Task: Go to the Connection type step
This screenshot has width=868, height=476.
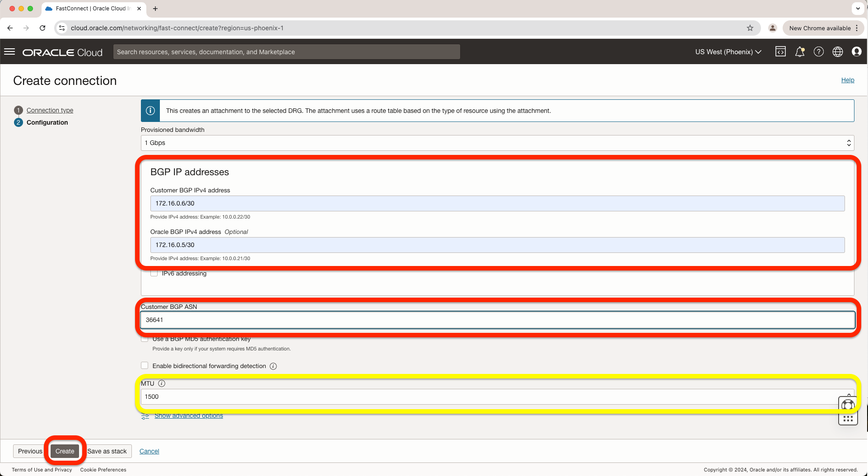Action: pyautogui.click(x=50, y=110)
